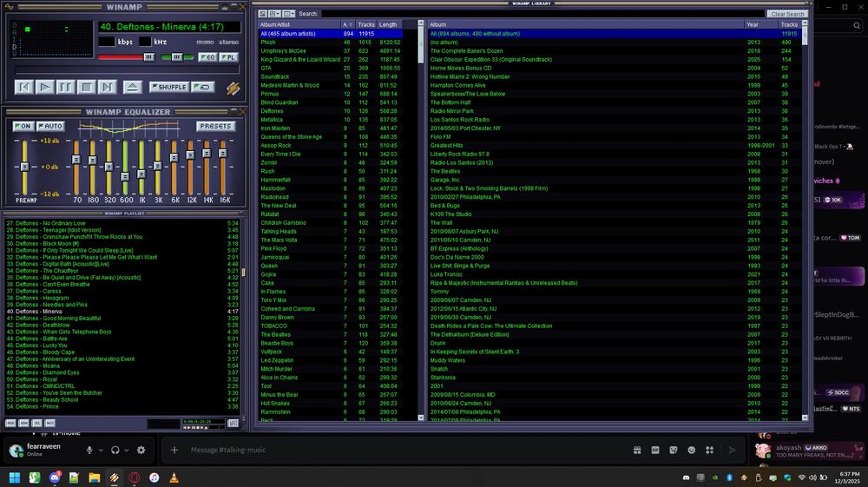Sort albums by Year column header
Viewport: 868px width, 487px height.
point(761,24)
